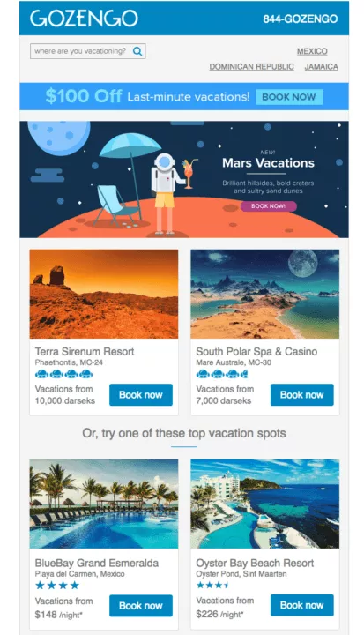This screenshot has width=364, height=635.
Task: Go to Jamaica vacations link
Action: tap(322, 67)
